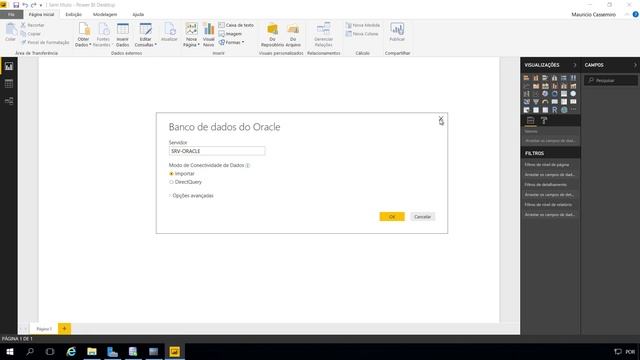Open the File tab

coord(11,15)
